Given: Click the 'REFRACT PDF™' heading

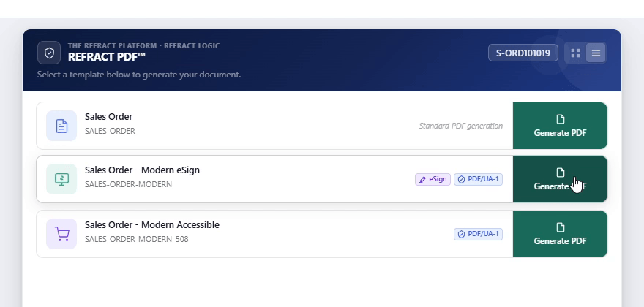Looking at the screenshot, I should (107, 57).
